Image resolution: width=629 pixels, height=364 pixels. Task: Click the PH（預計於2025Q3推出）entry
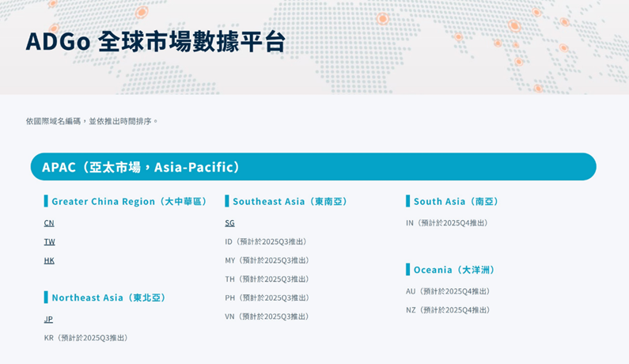point(267,298)
